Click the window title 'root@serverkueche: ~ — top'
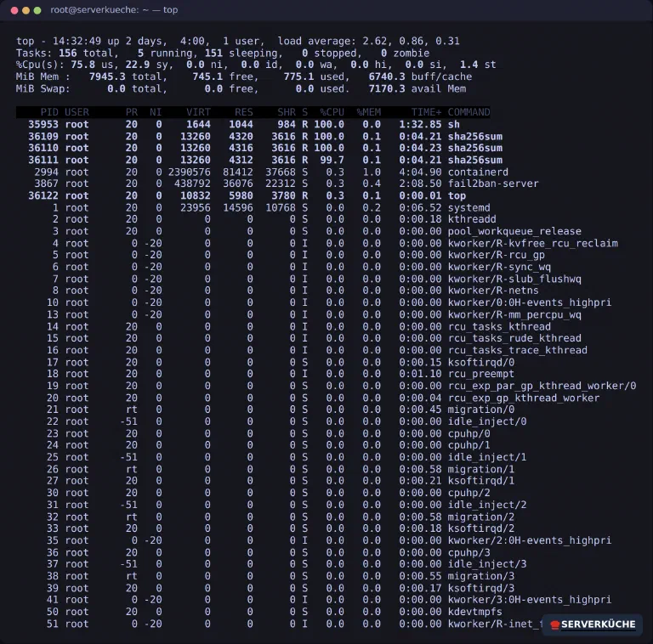Screen dimensions: 653x644 point(114,9)
